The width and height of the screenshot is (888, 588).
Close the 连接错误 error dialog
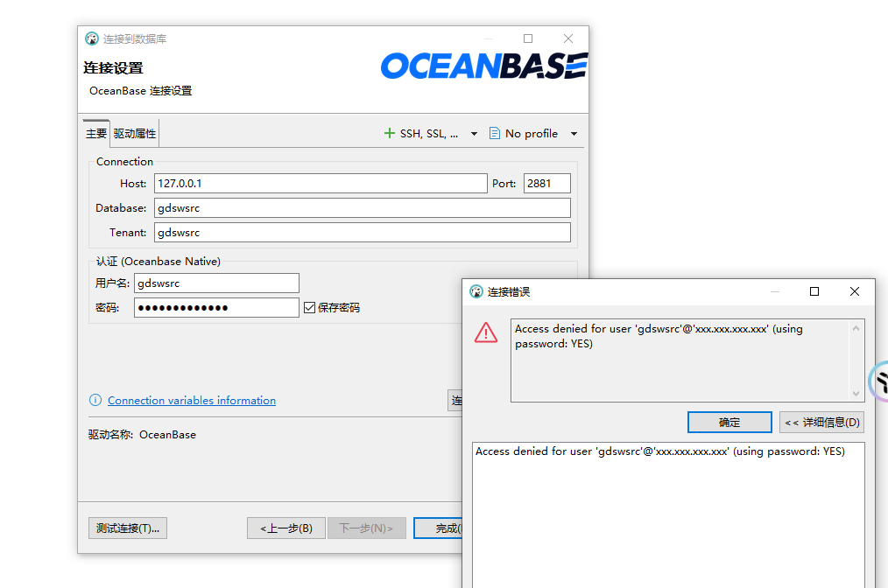click(855, 291)
